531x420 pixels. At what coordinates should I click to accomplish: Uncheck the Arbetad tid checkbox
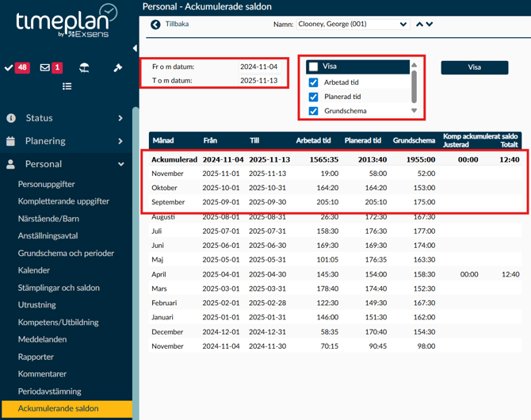314,82
